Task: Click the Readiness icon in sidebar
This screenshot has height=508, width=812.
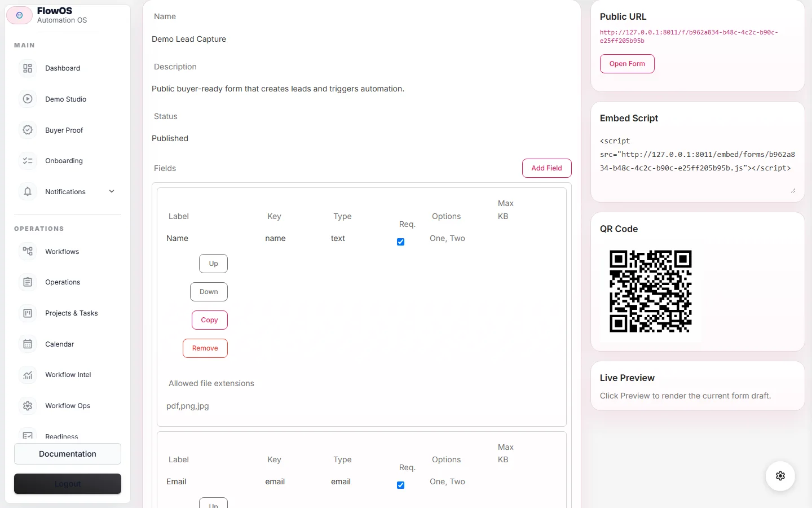Action: 28,435
